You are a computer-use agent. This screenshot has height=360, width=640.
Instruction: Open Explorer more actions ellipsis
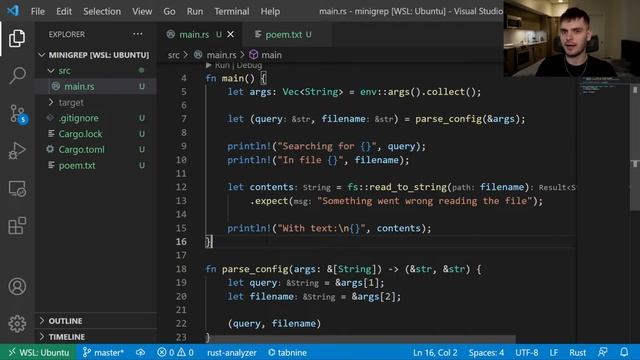tap(138, 34)
